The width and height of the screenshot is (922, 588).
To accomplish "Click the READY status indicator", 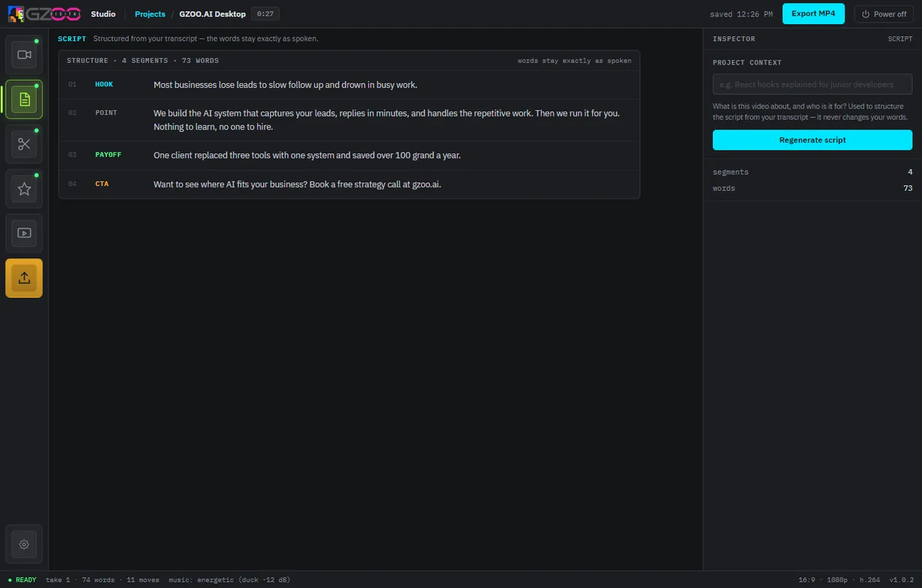I will 22,579.
